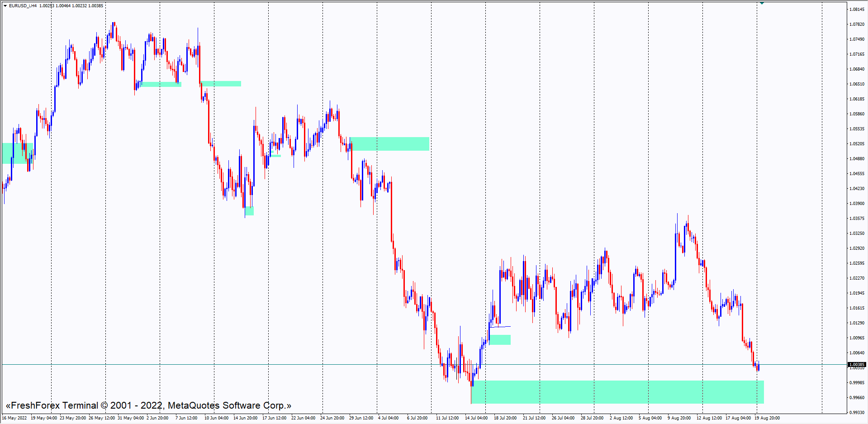This screenshot has height=424, width=868.
Task: Select the large green zone at chart bottom
Action: coord(617,392)
